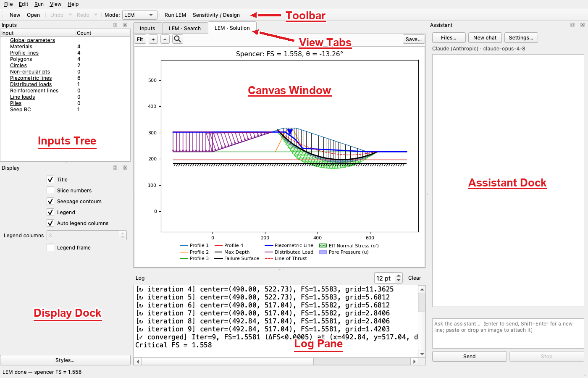Click the plus zoom-in button

click(x=153, y=39)
